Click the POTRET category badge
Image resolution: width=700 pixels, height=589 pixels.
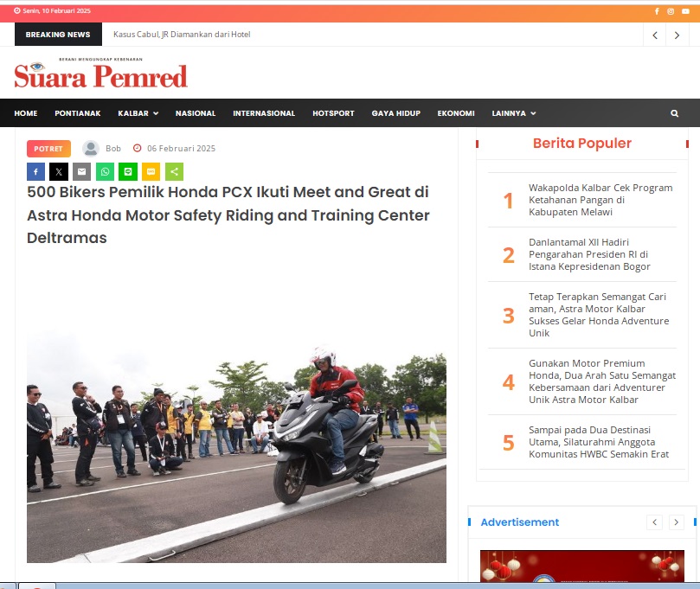coord(48,149)
